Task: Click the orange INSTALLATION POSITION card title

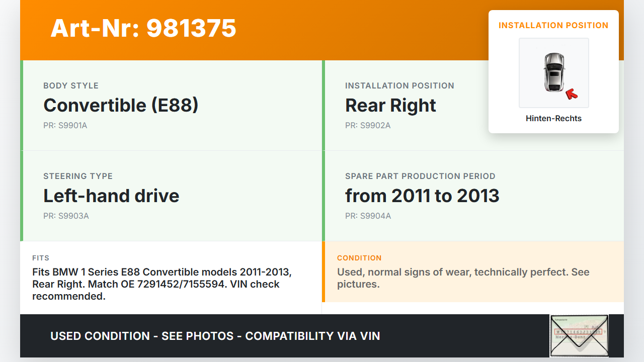Action: [x=553, y=25]
